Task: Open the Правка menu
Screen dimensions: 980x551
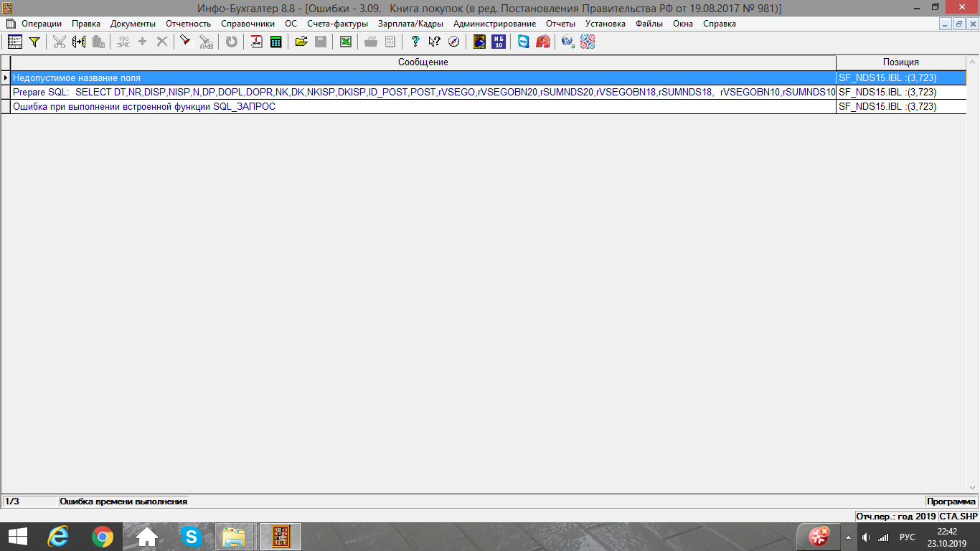Action: [x=86, y=24]
